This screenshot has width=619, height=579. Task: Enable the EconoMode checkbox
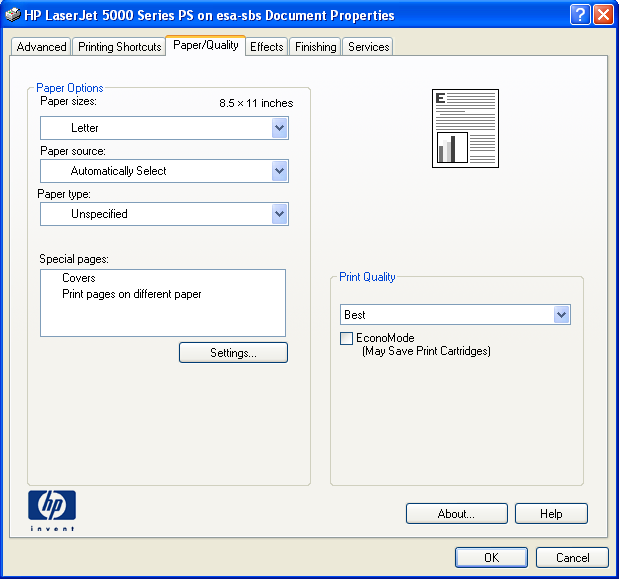[x=346, y=338]
